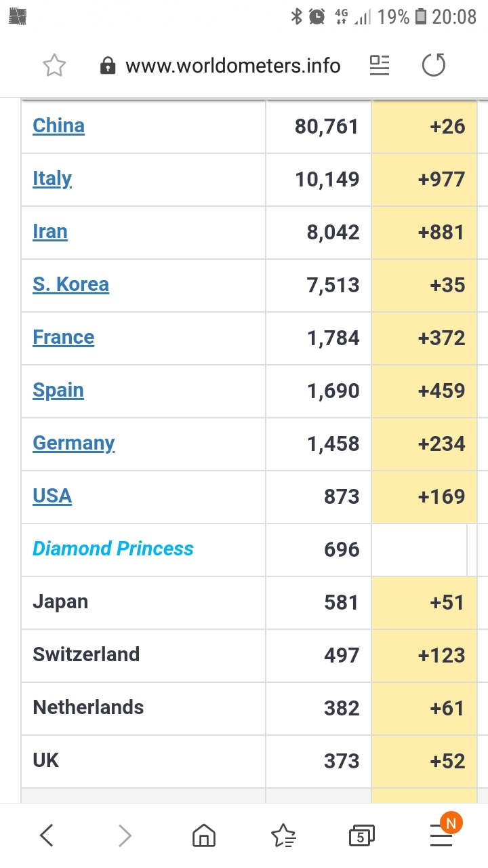
Task: Open the France country link
Action: click(64, 338)
